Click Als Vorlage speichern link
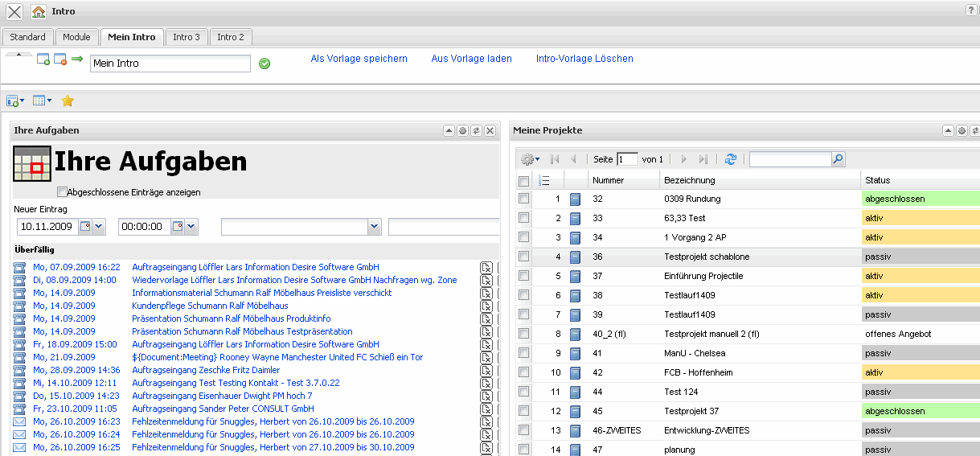This screenshot has width=980, height=456. click(x=359, y=59)
